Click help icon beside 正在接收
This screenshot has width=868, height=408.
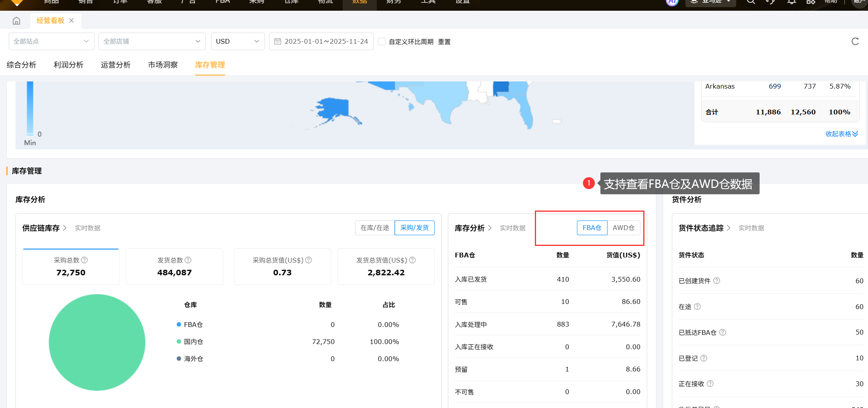pyautogui.click(x=710, y=384)
